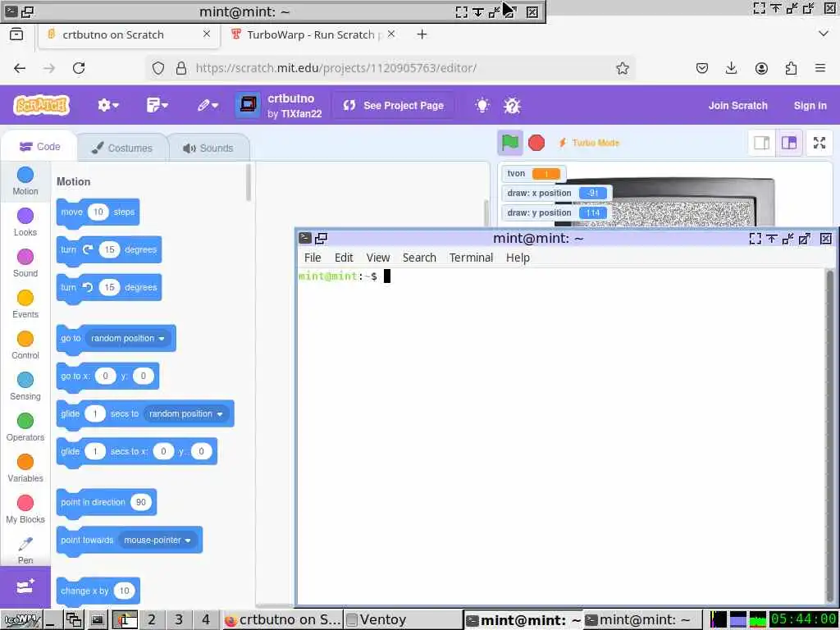840x630 pixels.
Task: Switch to large stage layout
Action: [x=788, y=143]
